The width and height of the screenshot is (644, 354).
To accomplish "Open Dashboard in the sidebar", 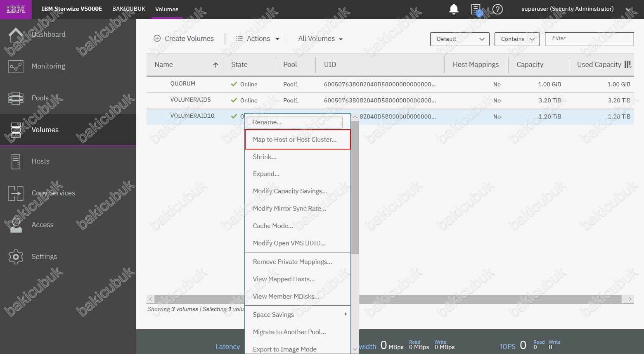I will [48, 34].
